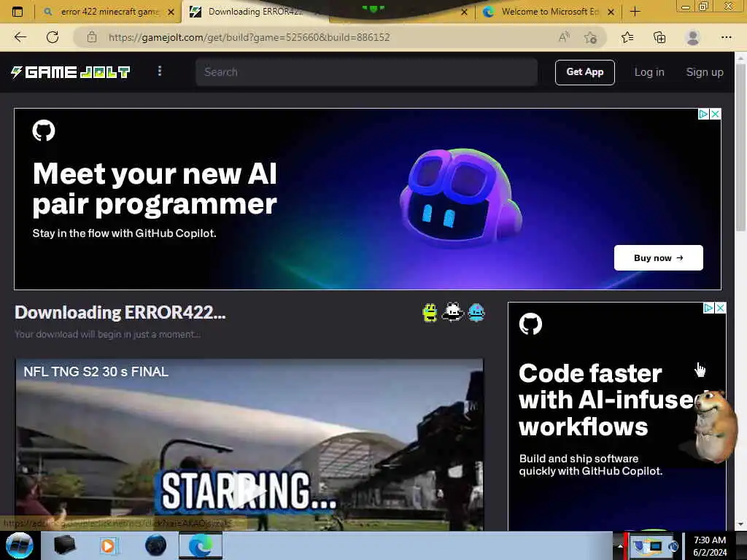The image size is (747, 560).
Task: Switch to Welcome to Microsoft Edge tab
Action: click(549, 12)
